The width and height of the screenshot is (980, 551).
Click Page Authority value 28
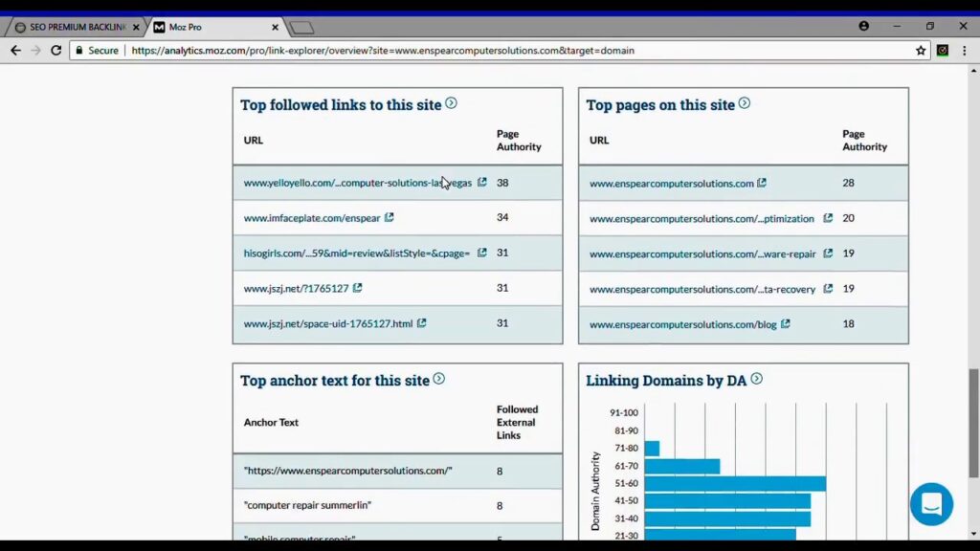pyautogui.click(x=848, y=183)
